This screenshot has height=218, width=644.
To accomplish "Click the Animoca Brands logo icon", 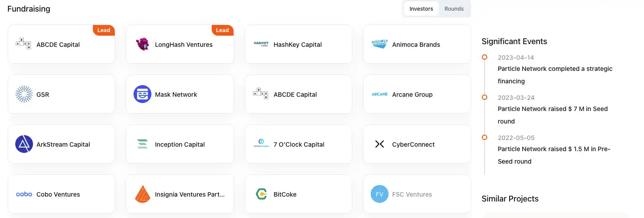I will click(x=380, y=45).
